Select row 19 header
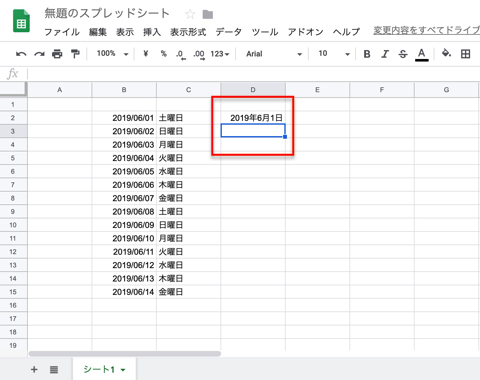 pos(13,345)
